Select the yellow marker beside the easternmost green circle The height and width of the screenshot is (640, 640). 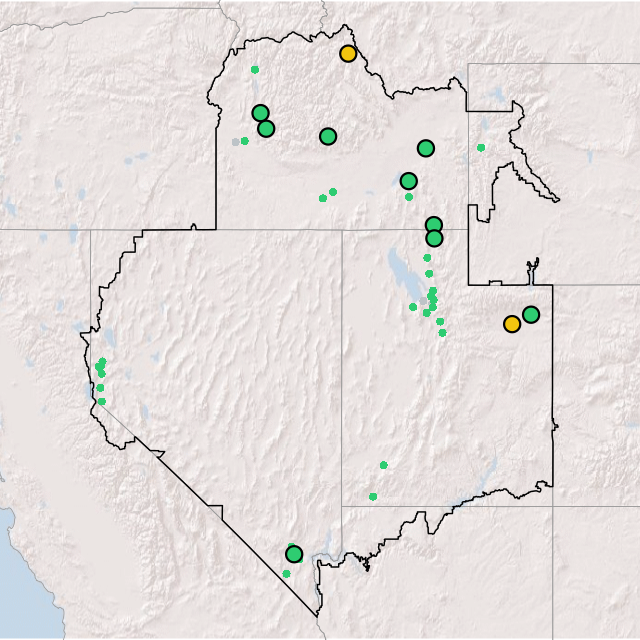(512, 324)
